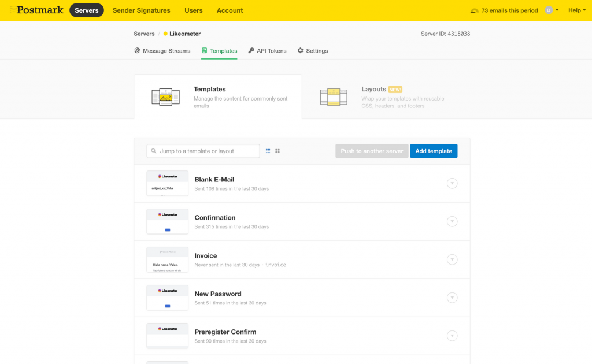The width and height of the screenshot is (592, 364).
Task: Switch to the Layouts card
Action: [385, 96]
